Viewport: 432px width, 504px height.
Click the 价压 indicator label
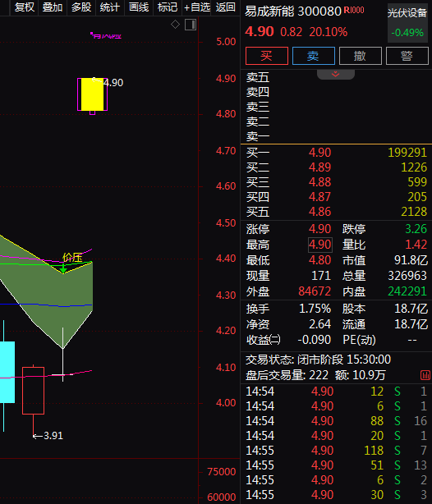pos(72,257)
